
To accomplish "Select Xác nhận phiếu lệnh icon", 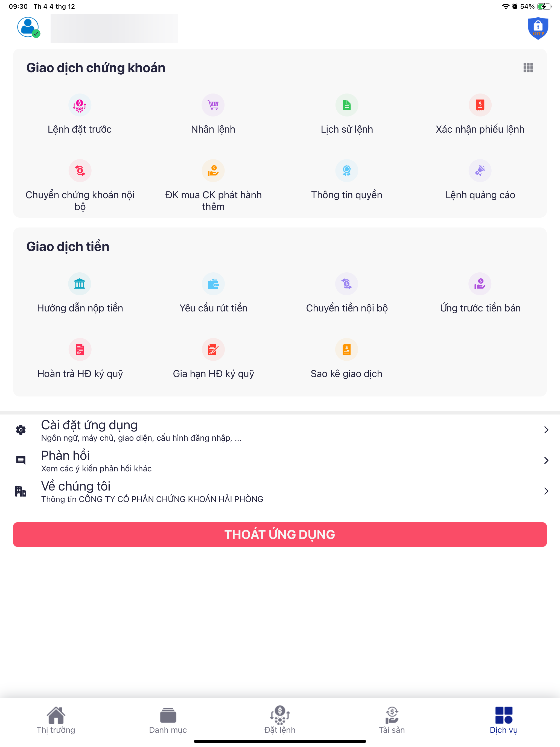I will (480, 105).
